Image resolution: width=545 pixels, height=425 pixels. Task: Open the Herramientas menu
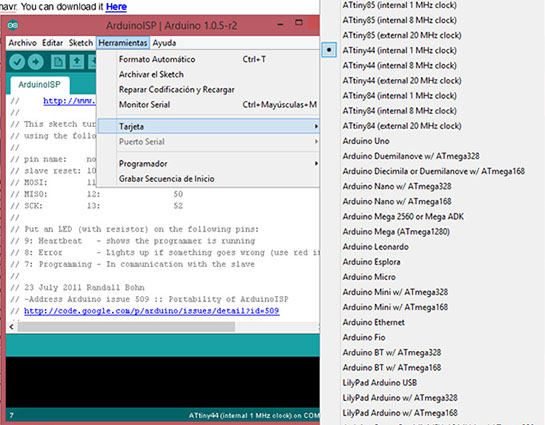(x=123, y=43)
